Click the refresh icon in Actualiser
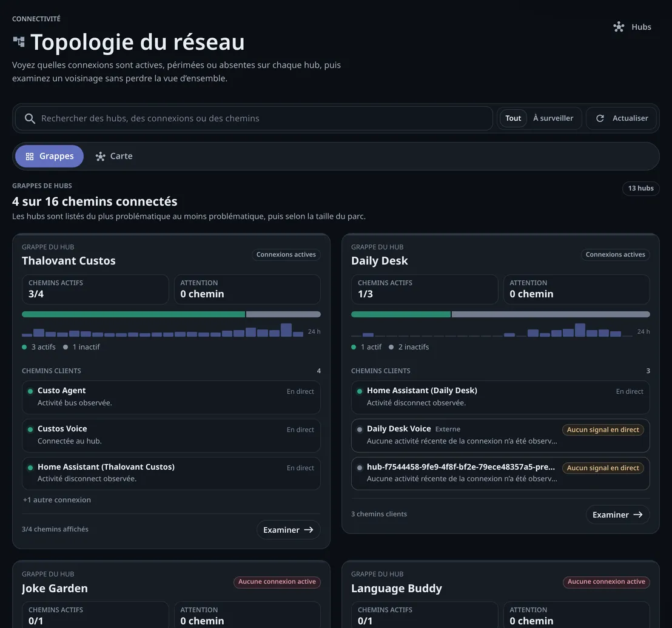 [x=600, y=118]
